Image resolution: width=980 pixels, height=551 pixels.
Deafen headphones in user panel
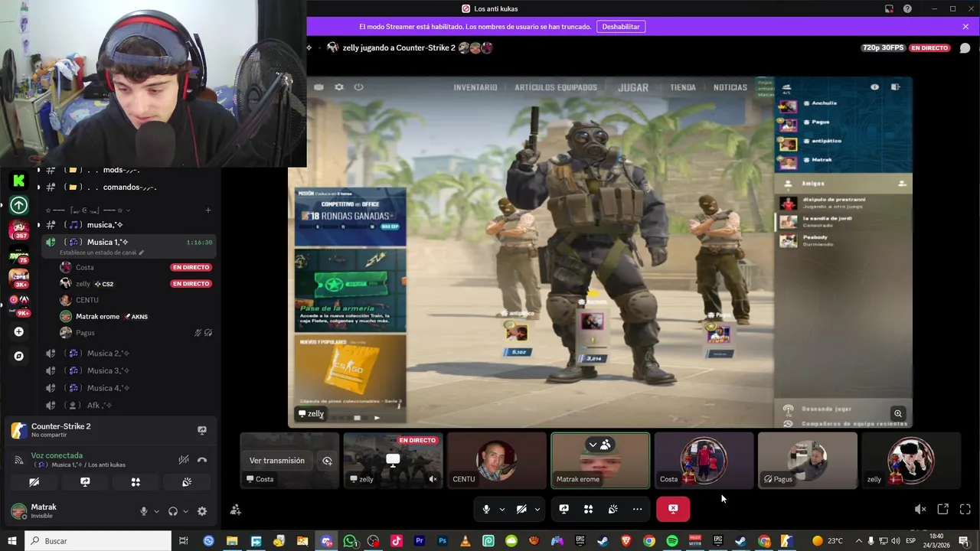173,511
